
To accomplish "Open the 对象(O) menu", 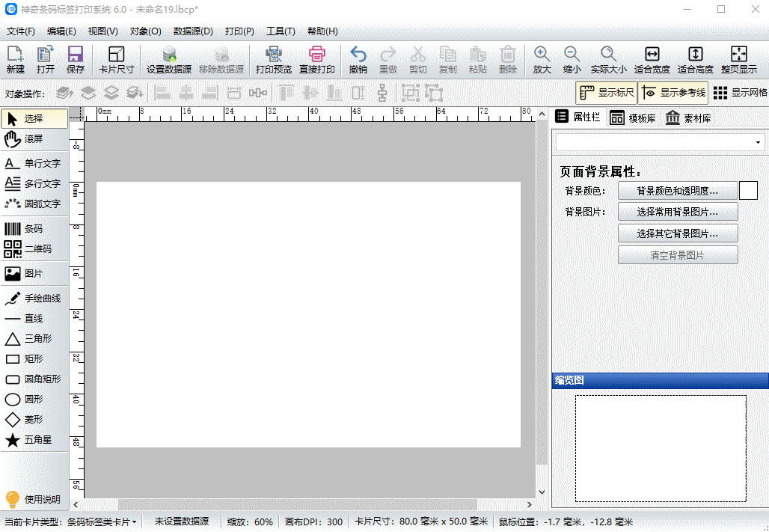I will (x=146, y=31).
